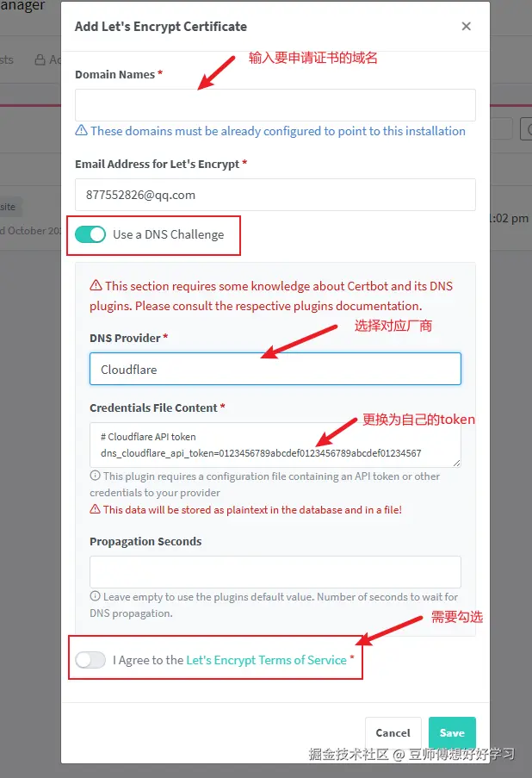Click inside Credentials File Content textarea
The width and height of the screenshot is (532, 778).
(x=275, y=445)
